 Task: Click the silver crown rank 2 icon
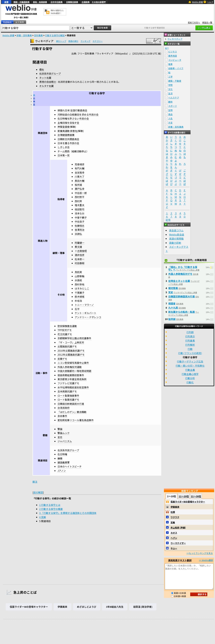click(x=167, y=507)
